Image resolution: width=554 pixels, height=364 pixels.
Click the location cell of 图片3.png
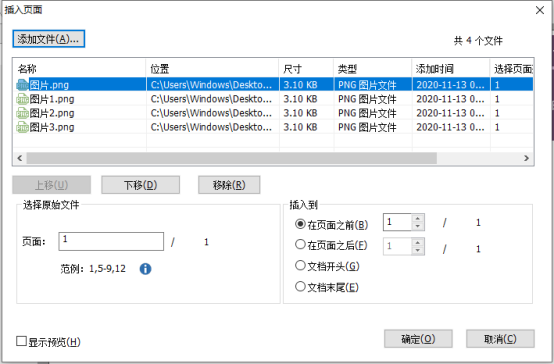(x=212, y=127)
